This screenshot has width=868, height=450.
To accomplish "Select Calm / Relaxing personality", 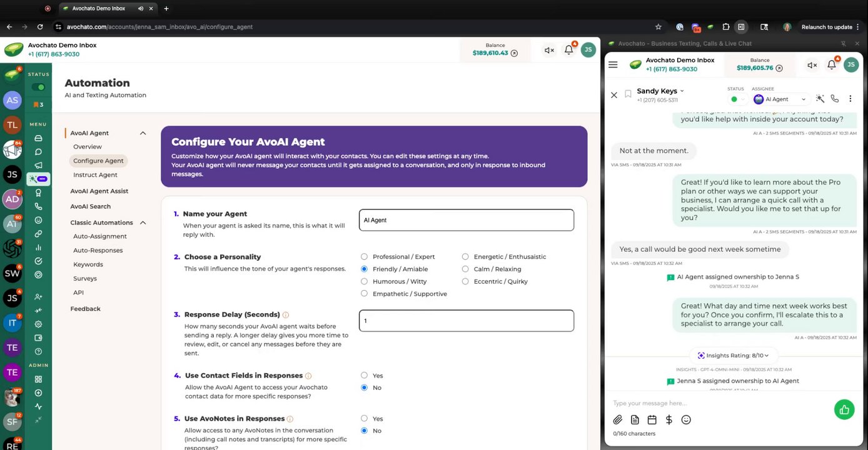I will 465,269.
